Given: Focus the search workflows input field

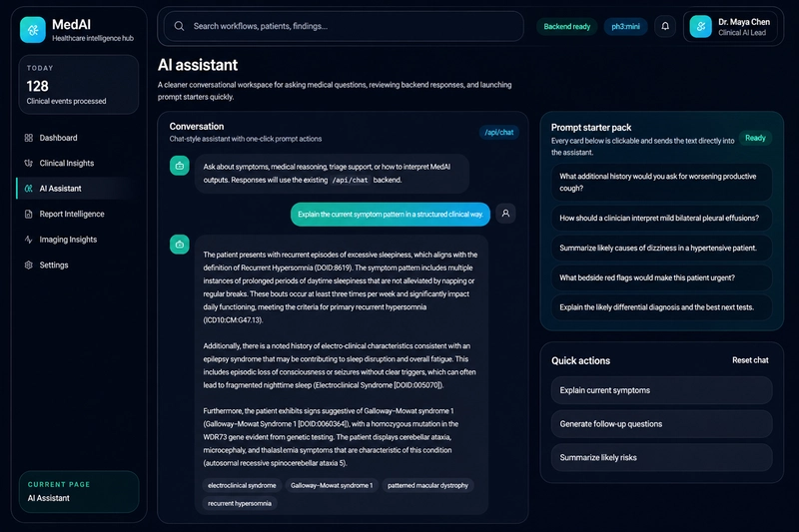Looking at the screenshot, I should (x=344, y=26).
